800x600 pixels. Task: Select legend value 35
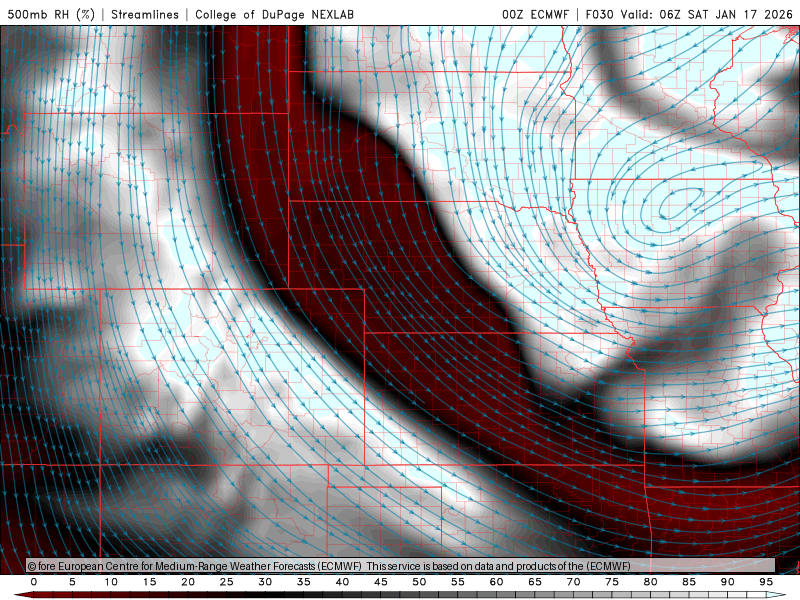(304, 582)
